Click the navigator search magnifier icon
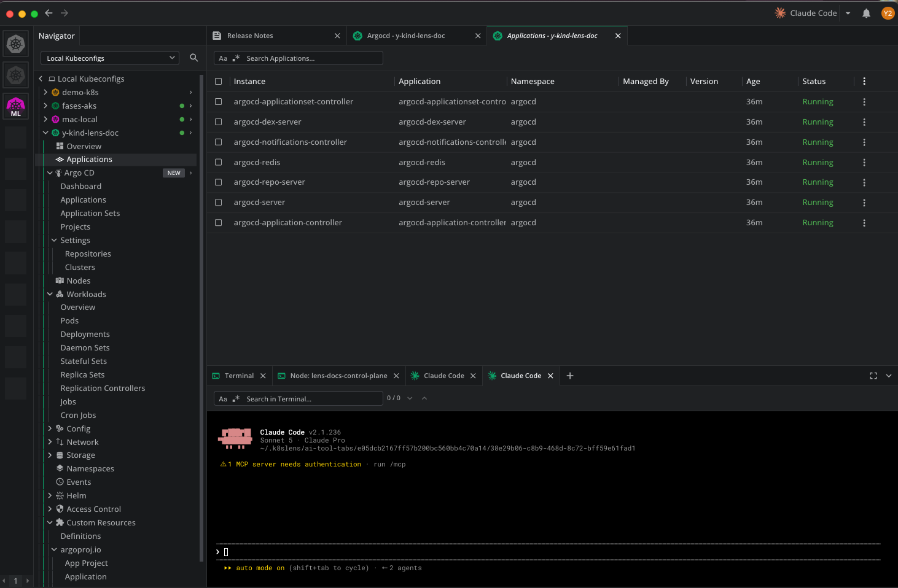 194,58
